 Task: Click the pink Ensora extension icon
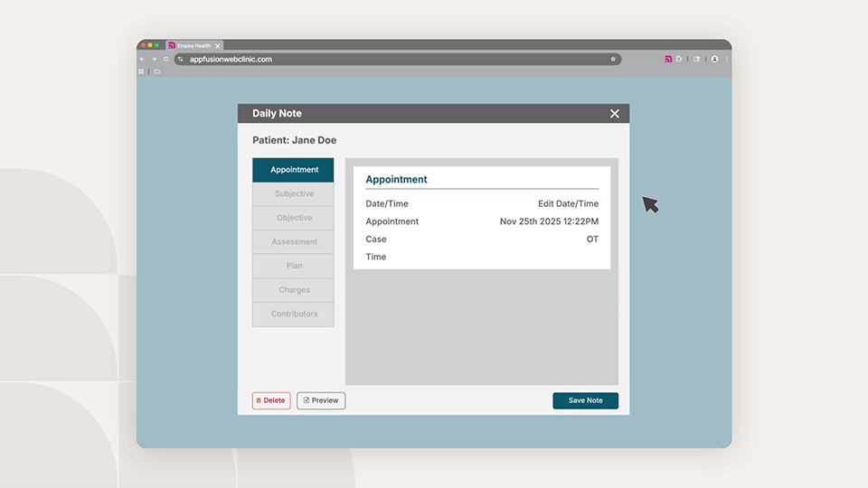668,59
